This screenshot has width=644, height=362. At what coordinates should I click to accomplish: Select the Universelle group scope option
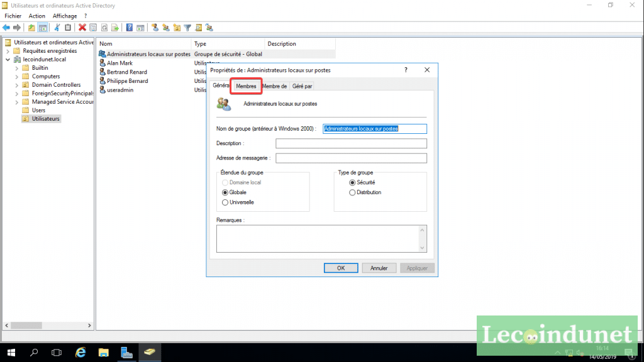(x=225, y=202)
